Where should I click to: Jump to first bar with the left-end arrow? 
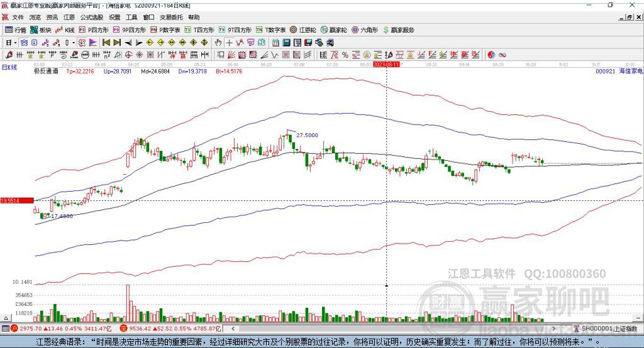tap(106, 43)
